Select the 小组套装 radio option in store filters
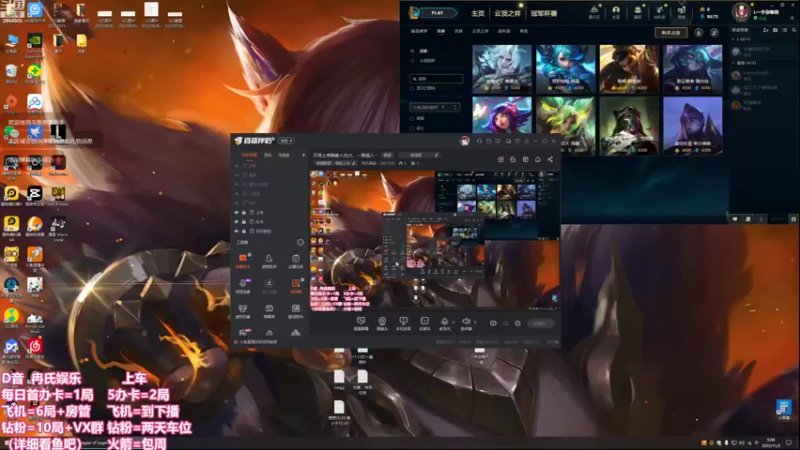The height and width of the screenshot is (450, 800). click(413, 61)
